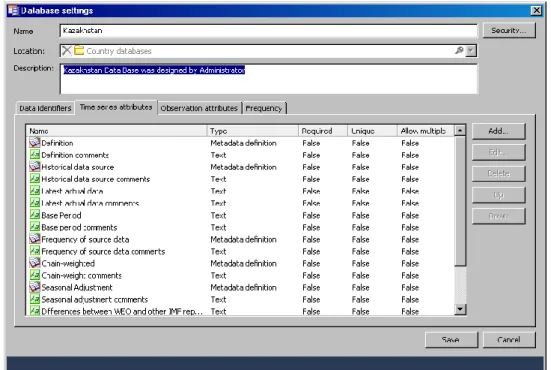This screenshot has width=551, height=370.
Task: Click the attributes list scrollbar thumb
Action: 460,201
